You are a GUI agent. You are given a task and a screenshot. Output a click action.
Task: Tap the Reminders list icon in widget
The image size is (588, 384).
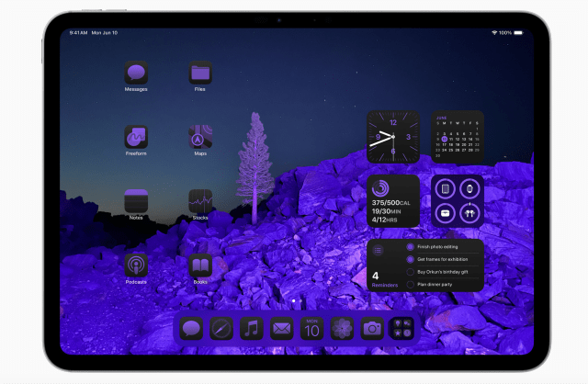click(378, 250)
